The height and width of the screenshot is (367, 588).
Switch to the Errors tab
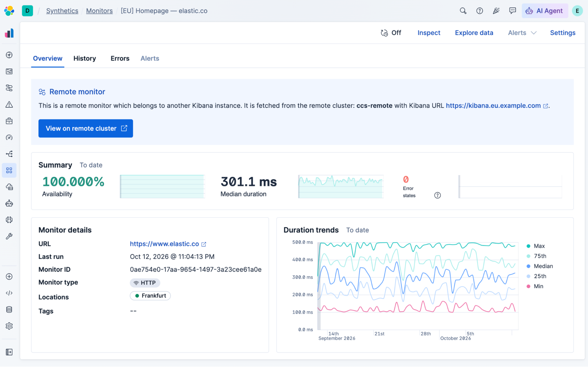120,59
